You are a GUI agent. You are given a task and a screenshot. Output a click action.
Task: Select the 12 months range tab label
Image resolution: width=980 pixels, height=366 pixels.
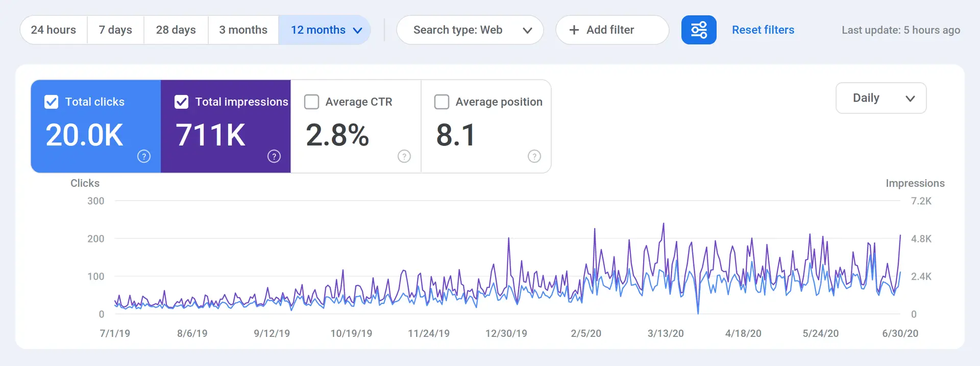(318, 30)
